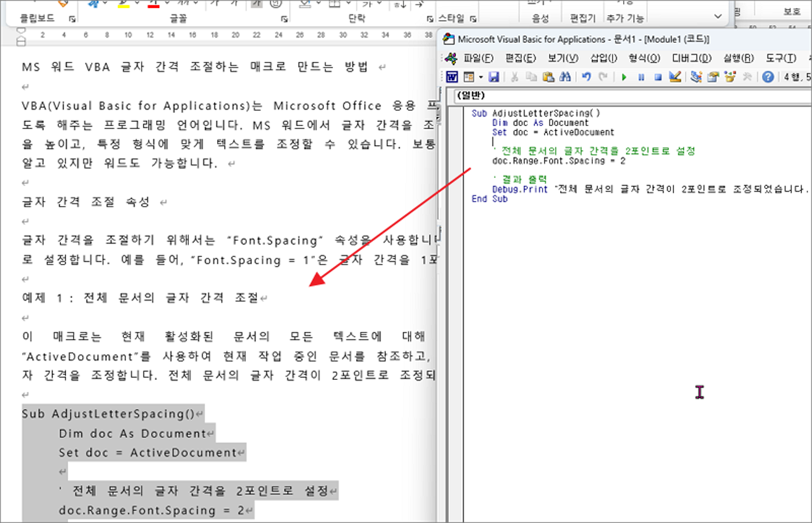This screenshot has width=812, height=523.
Task: Open the 디버그(D) menu in VBA editor
Action: click(x=691, y=58)
